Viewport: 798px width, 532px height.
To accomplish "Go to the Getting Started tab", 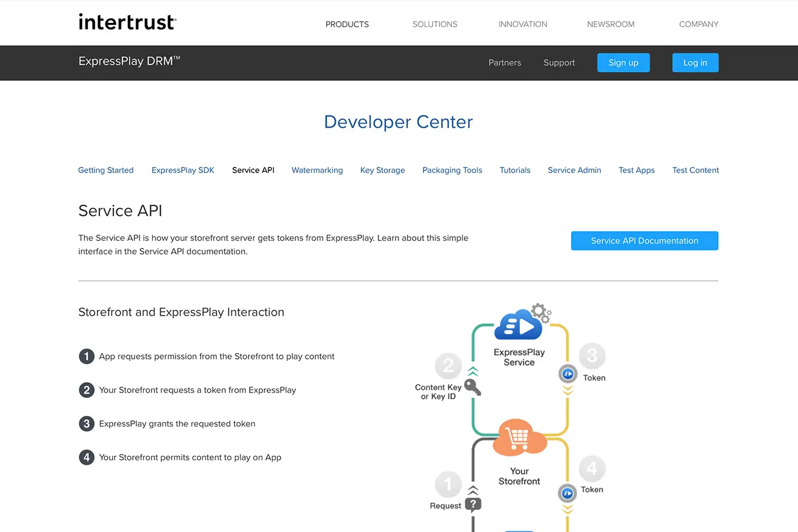I will click(106, 170).
